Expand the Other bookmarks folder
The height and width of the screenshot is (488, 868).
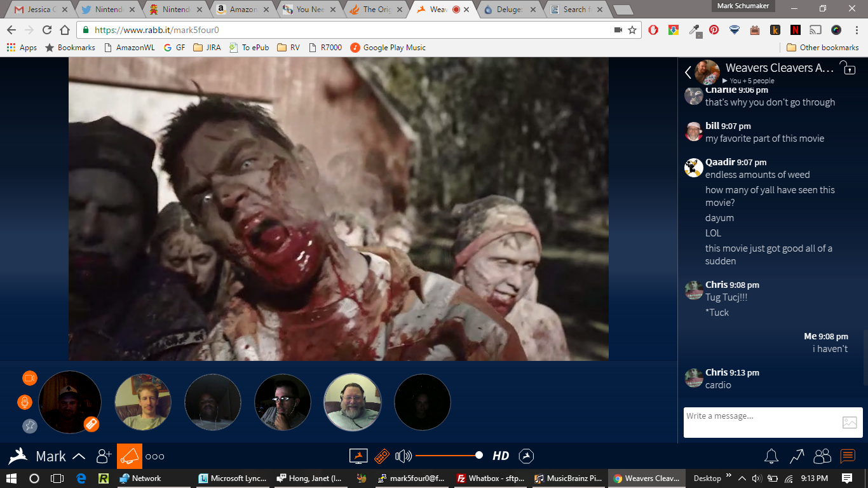823,48
